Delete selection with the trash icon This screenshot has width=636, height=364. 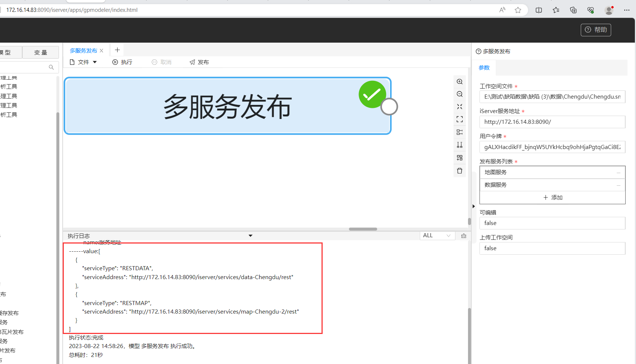coord(459,171)
